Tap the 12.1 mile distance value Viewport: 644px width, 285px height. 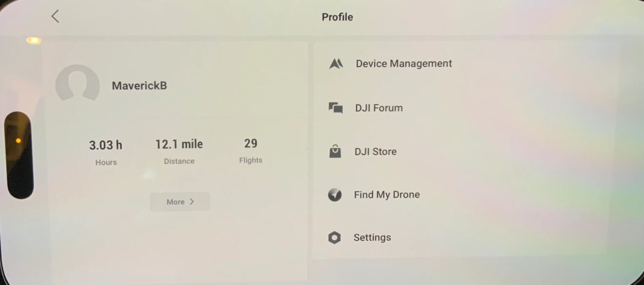coord(179,144)
